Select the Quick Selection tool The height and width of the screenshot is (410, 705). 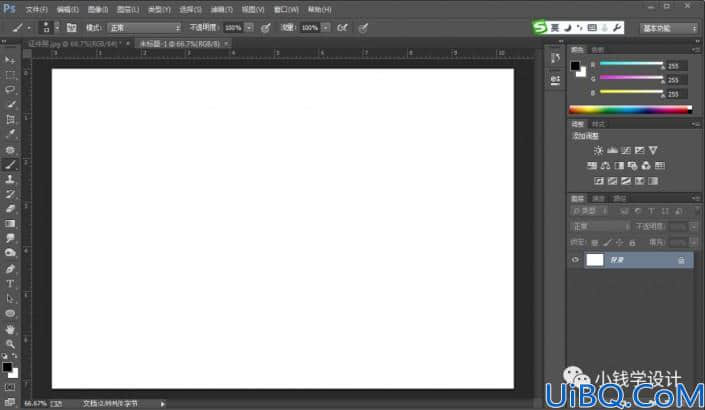[x=10, y=104]
